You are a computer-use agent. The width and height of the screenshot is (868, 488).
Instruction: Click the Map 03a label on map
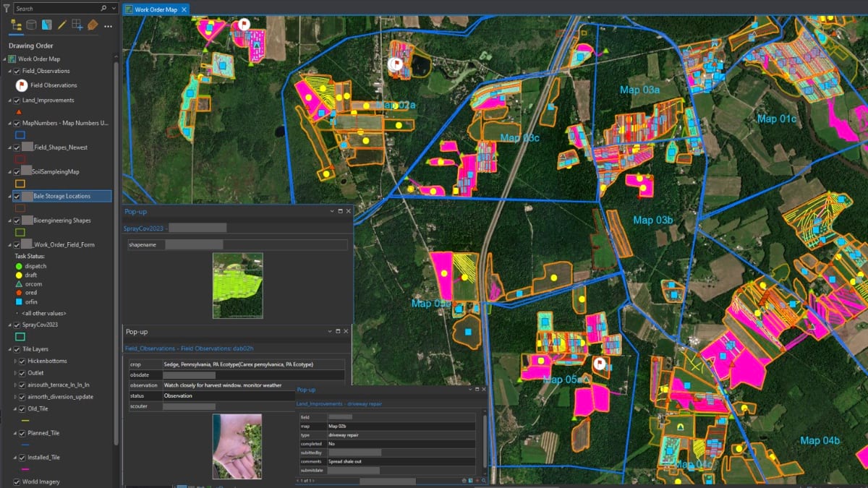pyautogui.click(x=640, y=90)
